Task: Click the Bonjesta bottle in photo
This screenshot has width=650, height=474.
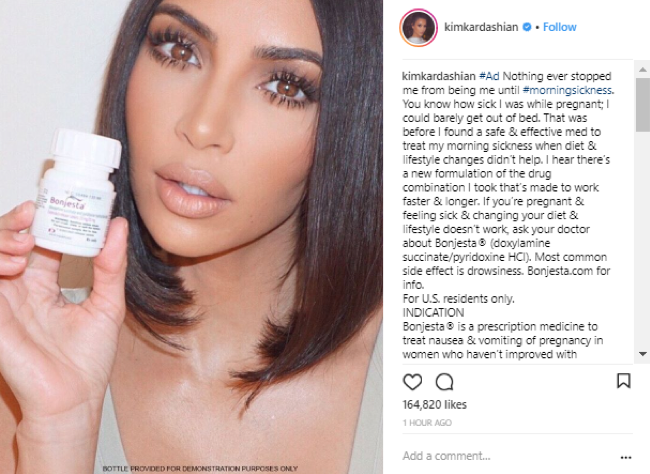Action: (x=76, y=192)
